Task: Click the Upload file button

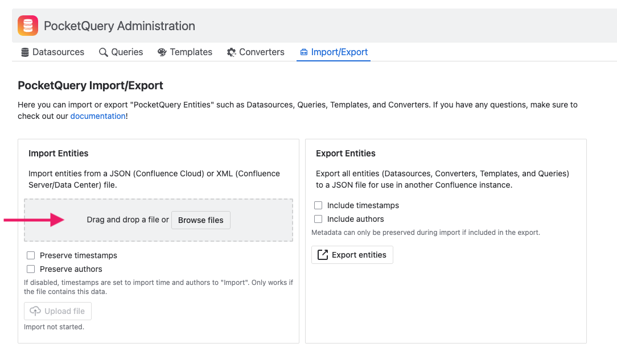Action: tap(57, 311)
